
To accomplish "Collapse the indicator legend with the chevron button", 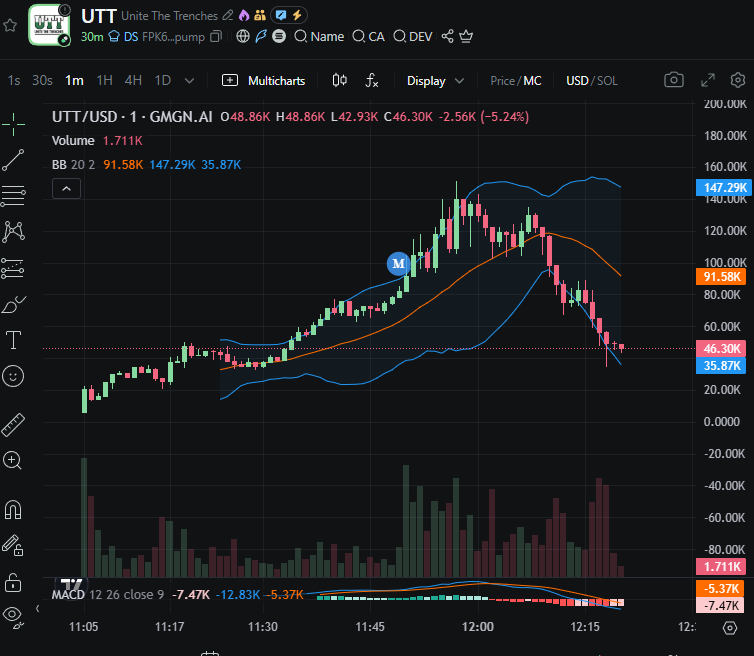I will coord(66,189).
